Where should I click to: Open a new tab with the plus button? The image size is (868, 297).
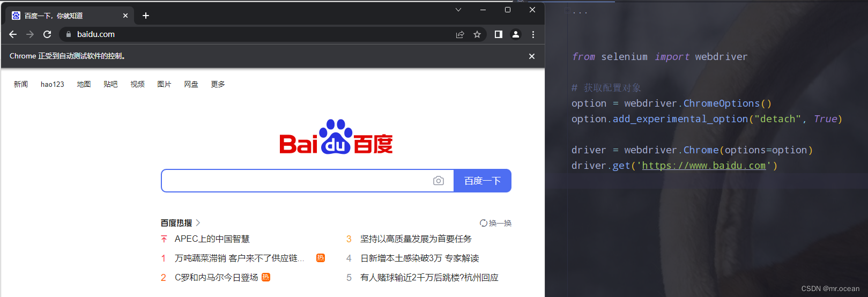coord(146,16)
